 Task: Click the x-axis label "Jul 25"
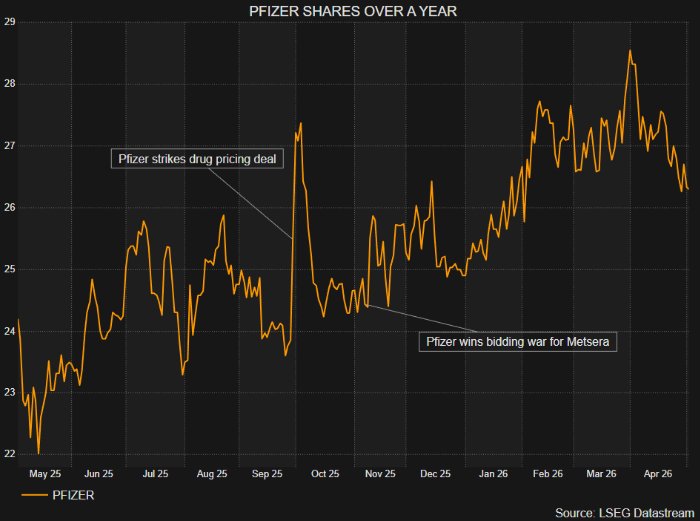click(155, 474)
